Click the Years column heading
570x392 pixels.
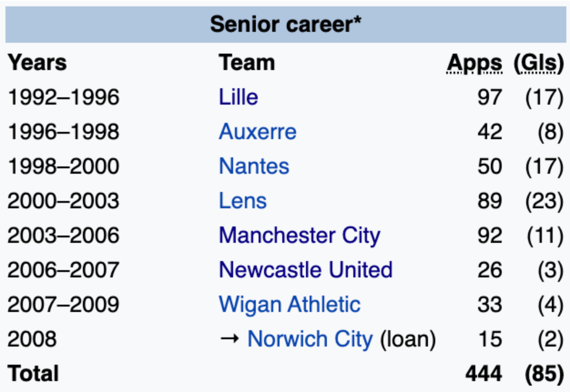click(x=37, y=63)
